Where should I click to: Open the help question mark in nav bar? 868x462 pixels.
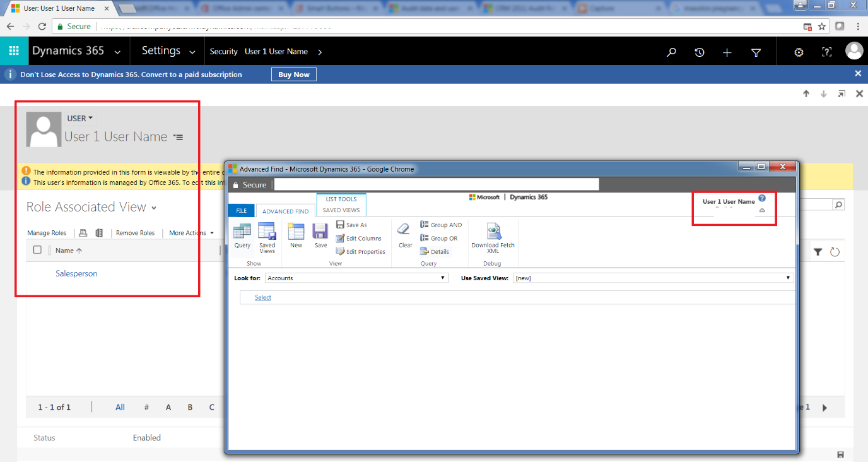tap(827, 52)
